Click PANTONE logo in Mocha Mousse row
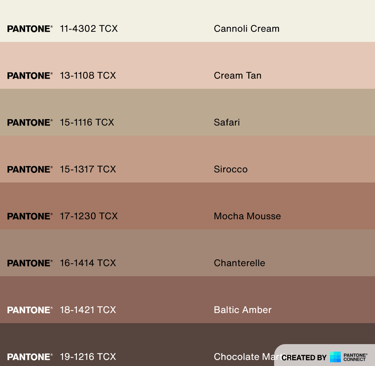The image size is (375, 366). [30, 216]
